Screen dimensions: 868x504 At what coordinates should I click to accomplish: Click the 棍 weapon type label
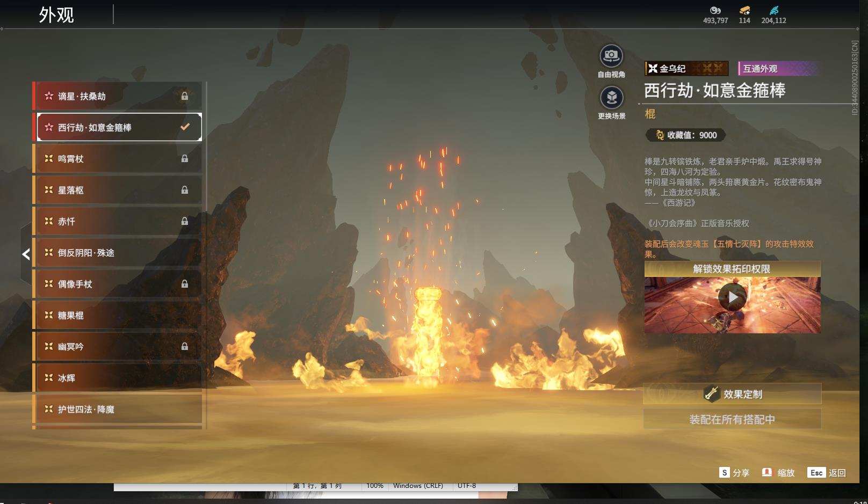[x=650, y=114]
